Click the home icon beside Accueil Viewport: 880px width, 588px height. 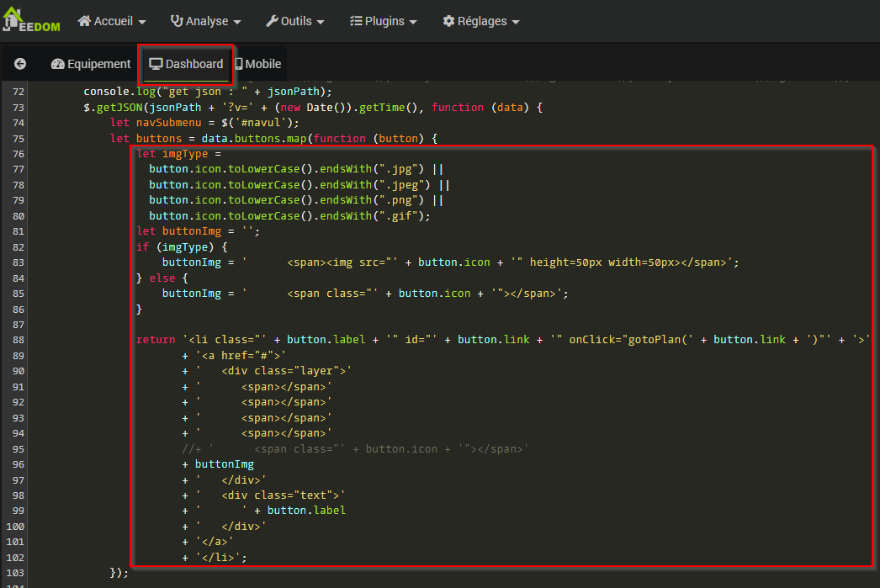[x=84, y=21]
